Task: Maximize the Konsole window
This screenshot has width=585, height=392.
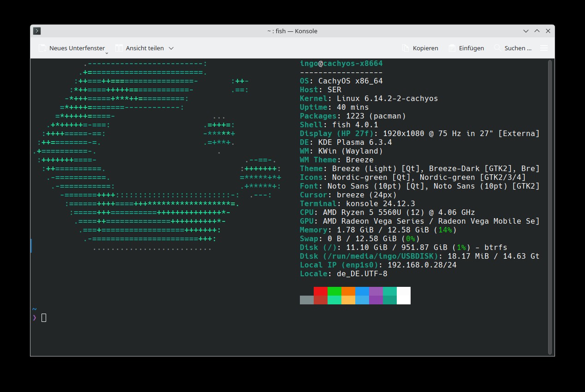Action: [537, 31]
